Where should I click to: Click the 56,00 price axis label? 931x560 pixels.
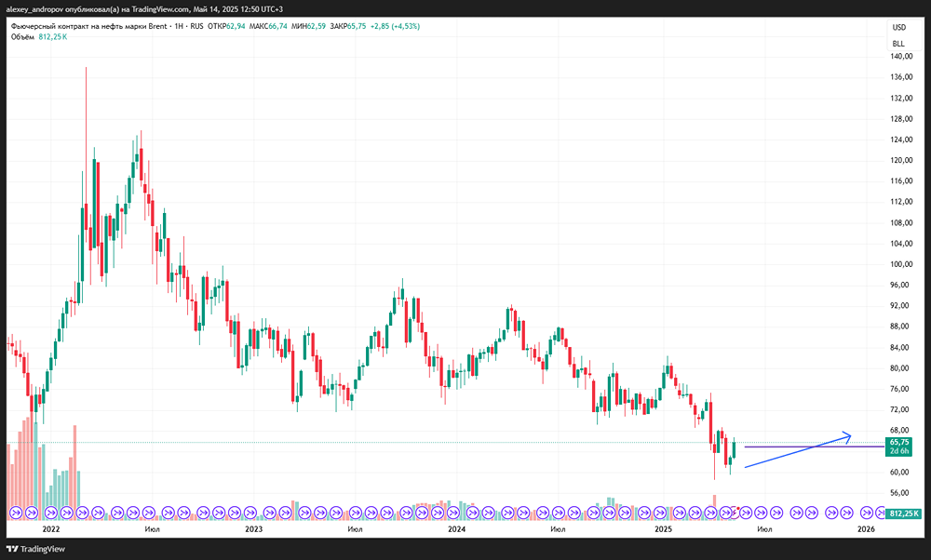coord(899,493)
